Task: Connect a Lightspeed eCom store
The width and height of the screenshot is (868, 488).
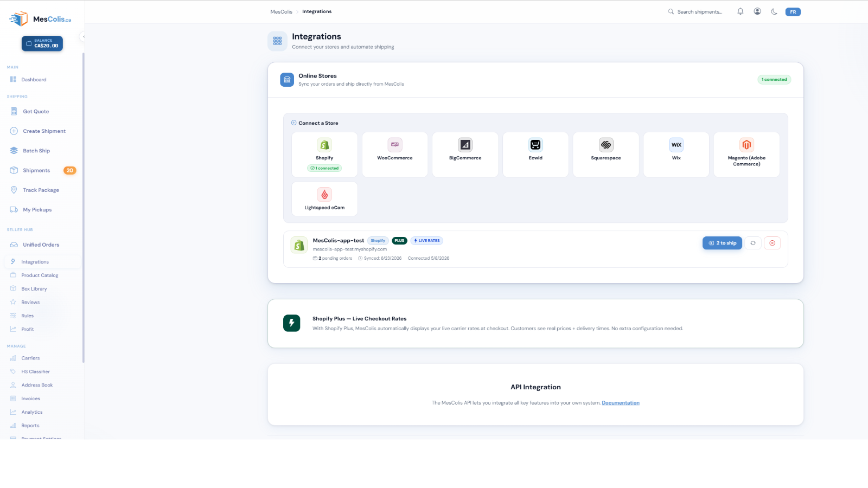Action: point(324,199)
